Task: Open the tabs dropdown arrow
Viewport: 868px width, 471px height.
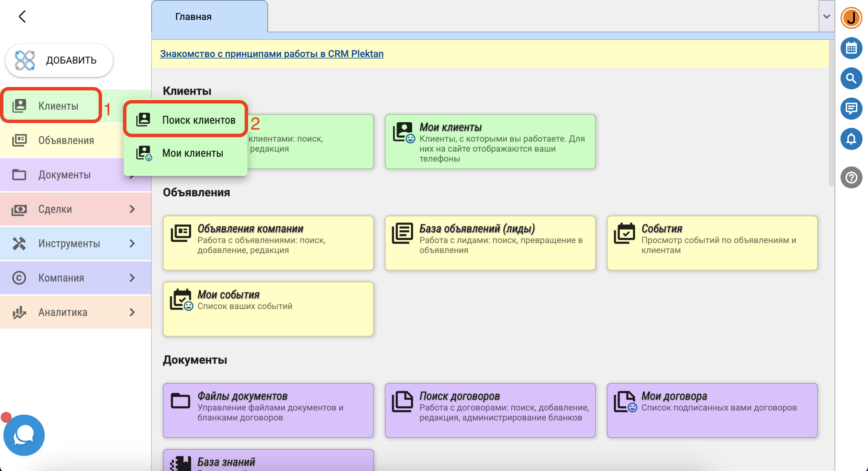Action: click(826, 17)
